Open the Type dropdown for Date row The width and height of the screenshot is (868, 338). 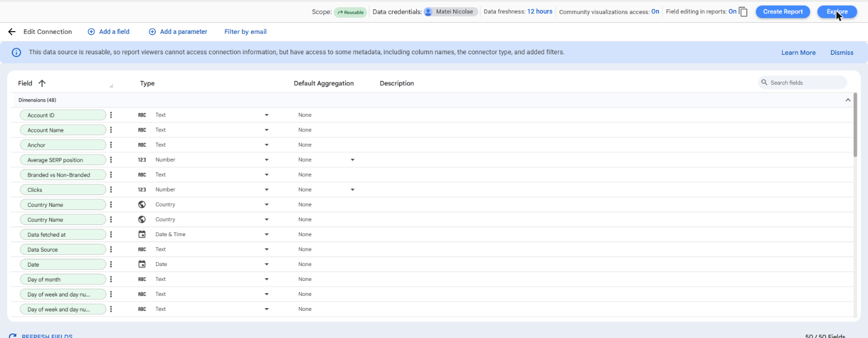point(266,264)
